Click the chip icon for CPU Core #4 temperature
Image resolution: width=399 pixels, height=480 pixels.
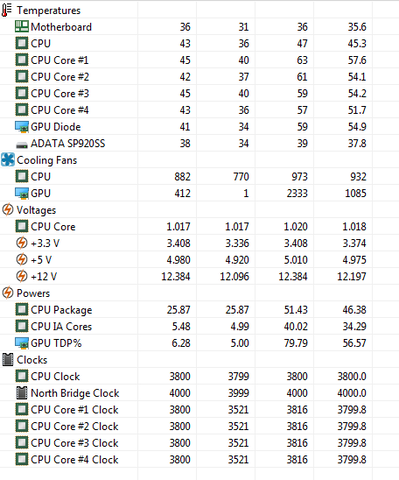point(22,110)
